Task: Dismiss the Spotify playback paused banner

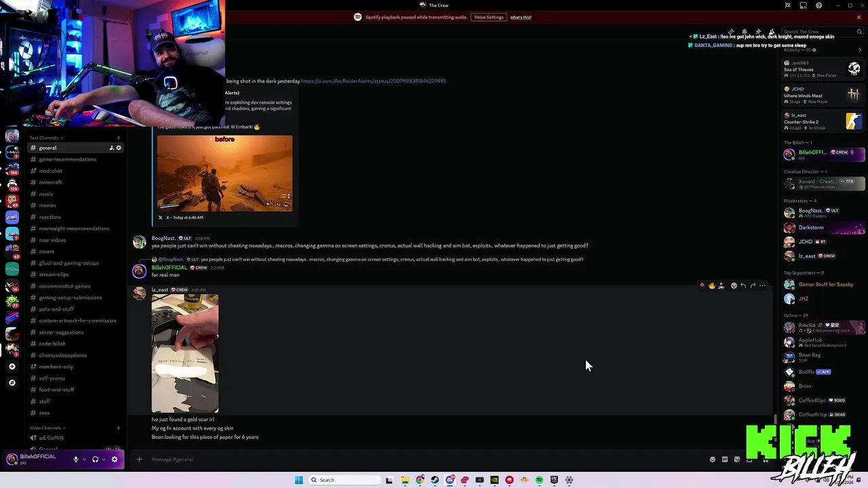Action: tap(859, 17)
